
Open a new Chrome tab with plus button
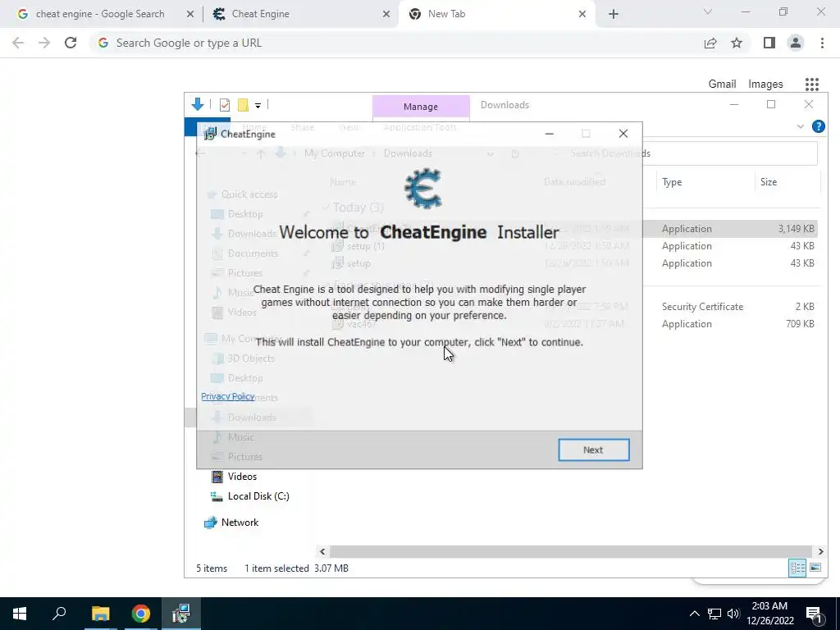point(614,15)
